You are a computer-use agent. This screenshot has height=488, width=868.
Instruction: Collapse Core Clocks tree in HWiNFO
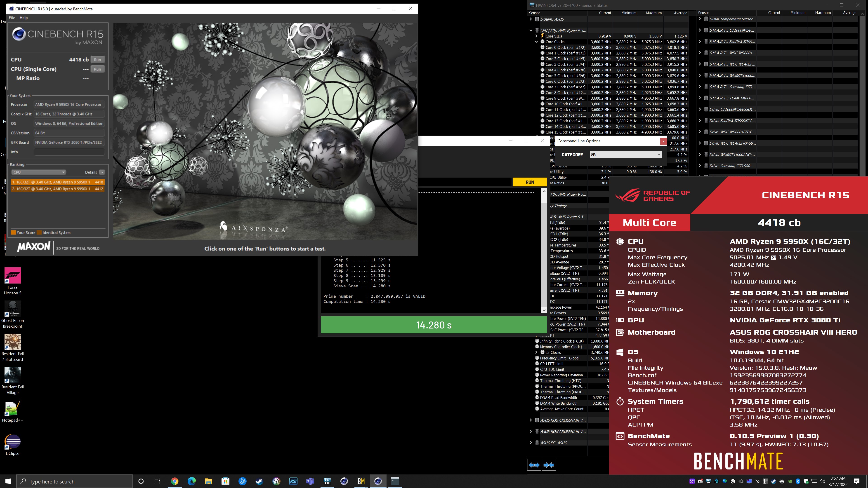click(x=536, y=42)
